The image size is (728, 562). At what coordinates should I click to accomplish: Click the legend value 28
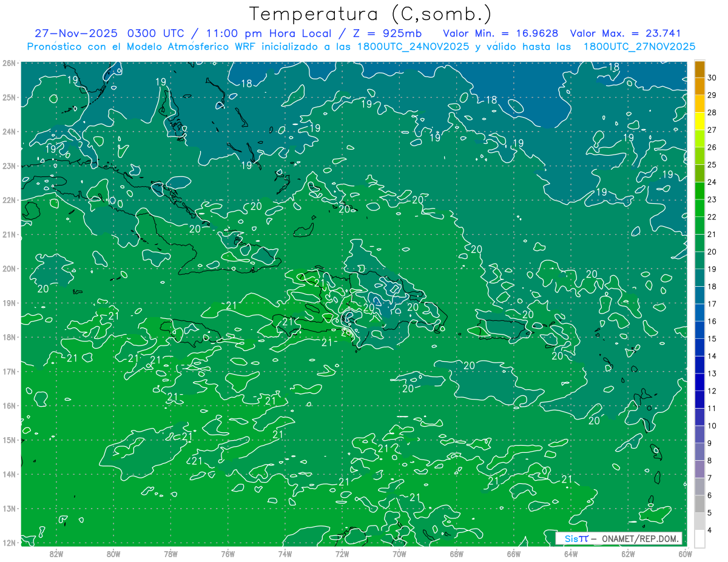[712, 113]
